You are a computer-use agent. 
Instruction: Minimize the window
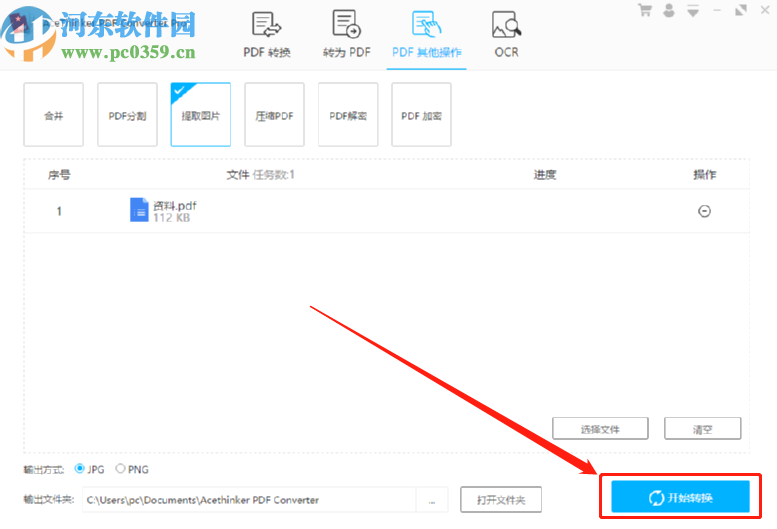pyautogui.click(x=717, y=10)
